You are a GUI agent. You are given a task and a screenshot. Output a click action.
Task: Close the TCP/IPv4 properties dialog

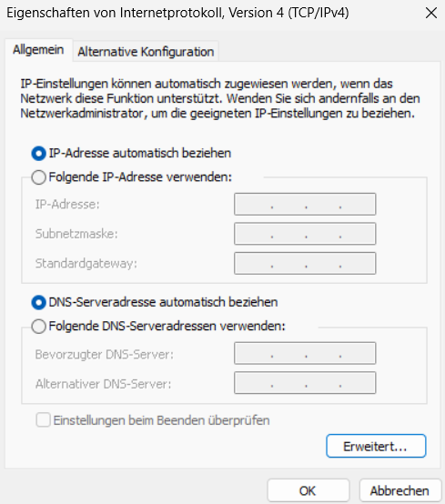[430, 13]
